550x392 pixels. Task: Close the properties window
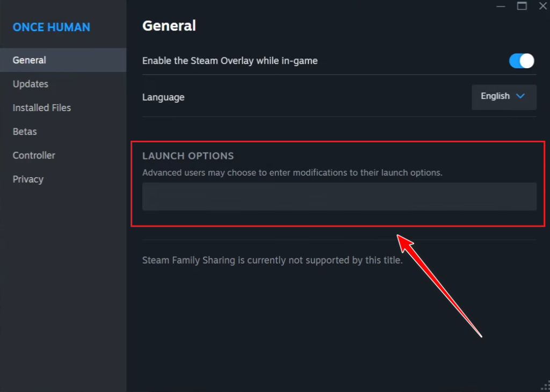coord(542,5)
